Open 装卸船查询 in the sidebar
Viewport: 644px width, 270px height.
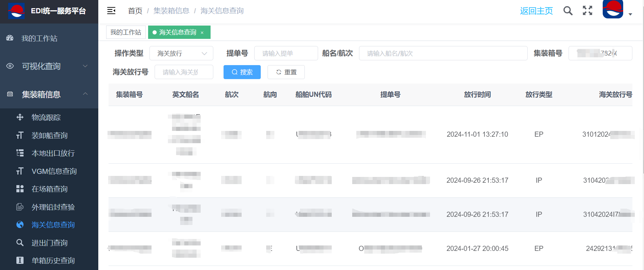coord(49,136)
